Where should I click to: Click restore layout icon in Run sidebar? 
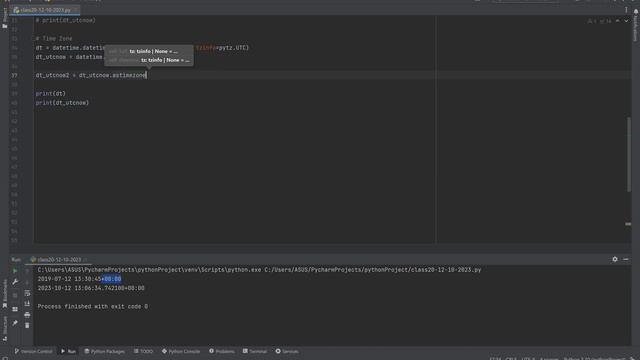tap(15, 309)
